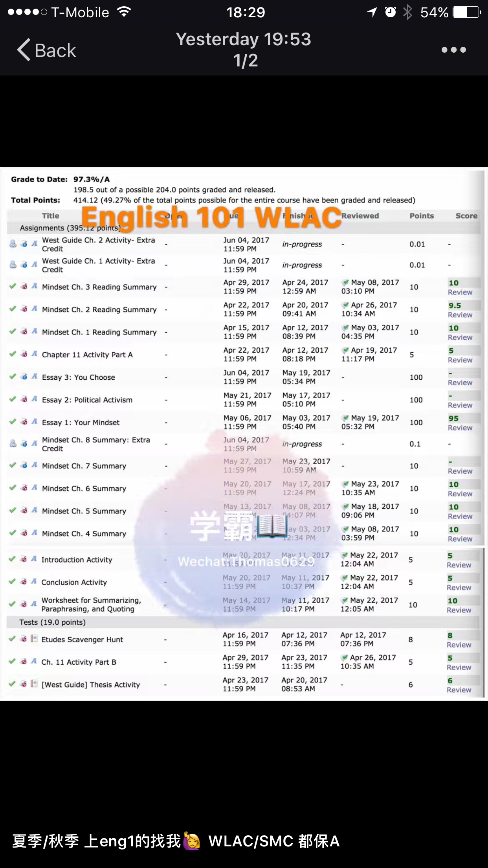Select the 'Assignments (395.12 points)' section header

[244, 228]
